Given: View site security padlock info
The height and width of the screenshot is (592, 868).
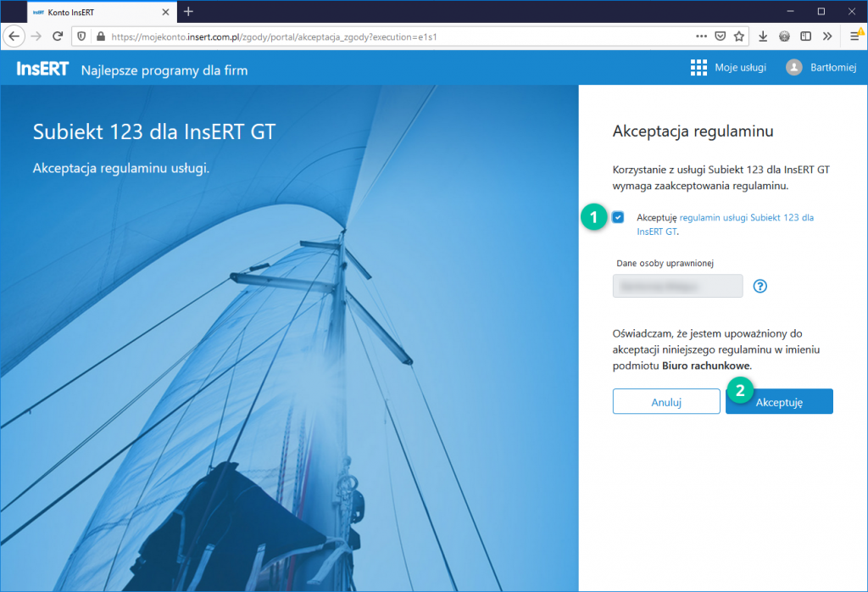Looking at the screenshot, I should (x=100, y=36).
